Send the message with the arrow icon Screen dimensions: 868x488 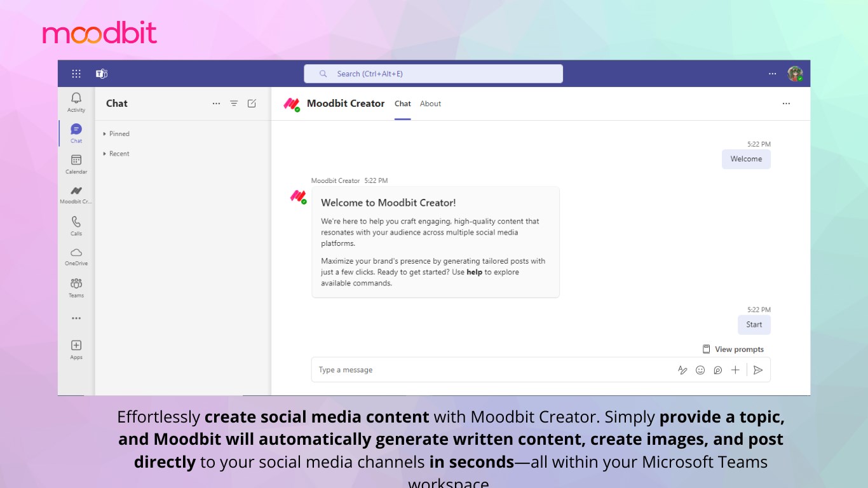click(758, 370)
